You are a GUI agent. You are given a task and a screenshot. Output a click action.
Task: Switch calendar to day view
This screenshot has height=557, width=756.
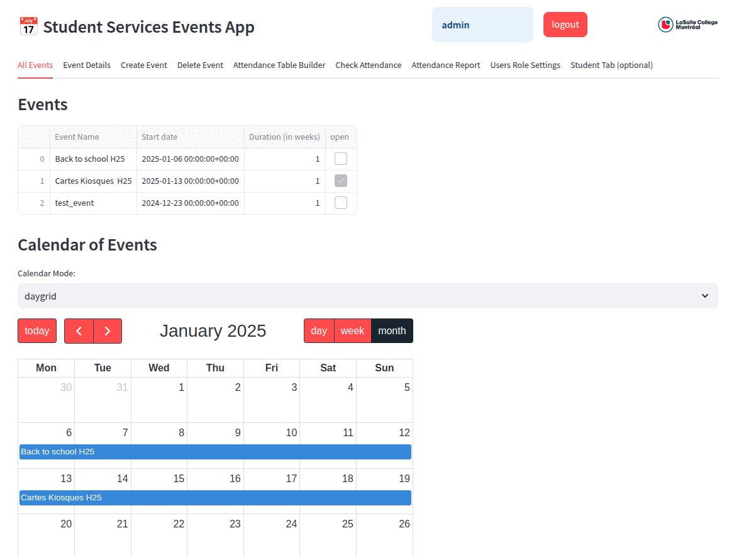tap(318, 330)
